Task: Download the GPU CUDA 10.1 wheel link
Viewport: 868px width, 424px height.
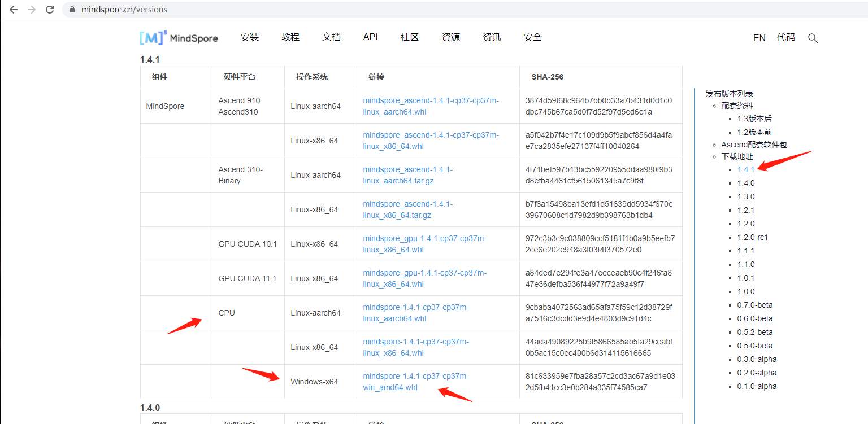Action: click(x=425, y=244)
